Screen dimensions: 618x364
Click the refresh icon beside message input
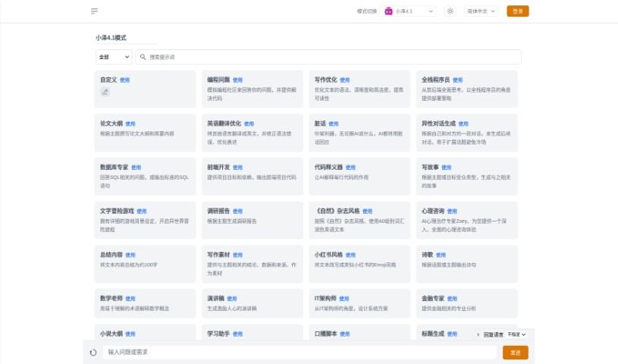(x=93, y=353)
